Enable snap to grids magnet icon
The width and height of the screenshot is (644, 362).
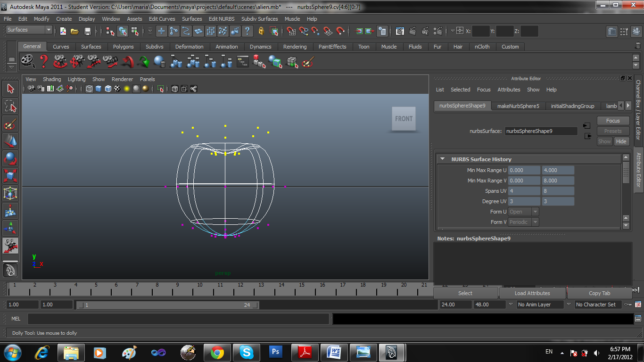point(291,31)
